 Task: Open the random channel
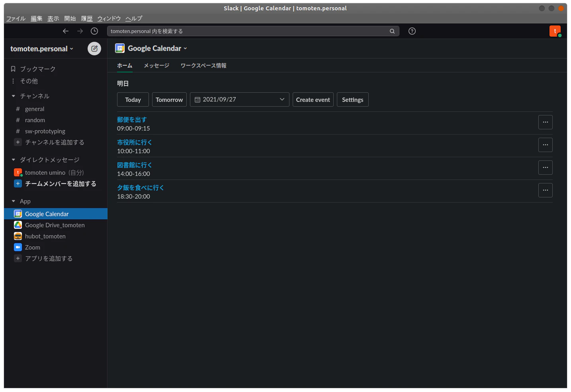pos(35,120)
